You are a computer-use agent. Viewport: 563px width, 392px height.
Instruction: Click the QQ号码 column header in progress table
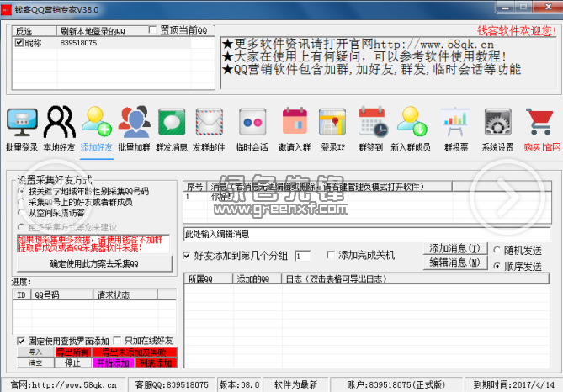(62, 294)
